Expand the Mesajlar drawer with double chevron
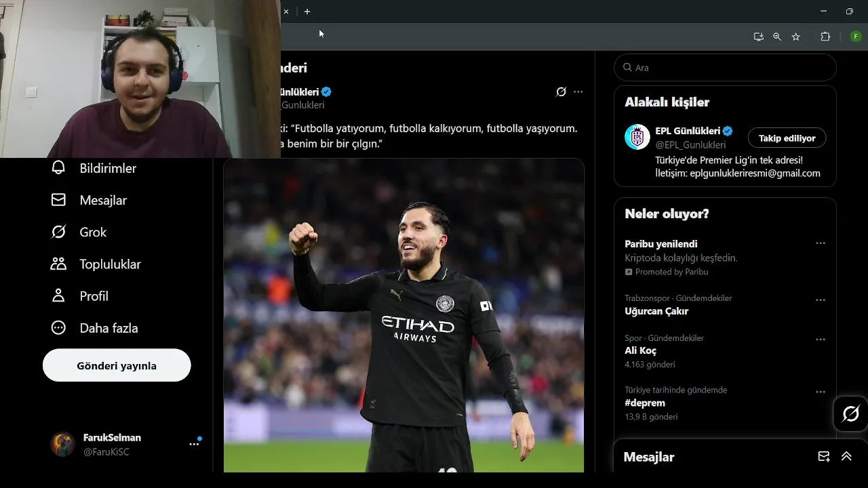 (846, 456)
